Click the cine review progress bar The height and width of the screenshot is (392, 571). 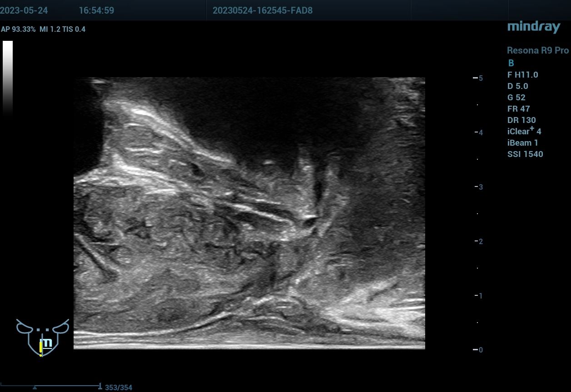coord(50,386)
